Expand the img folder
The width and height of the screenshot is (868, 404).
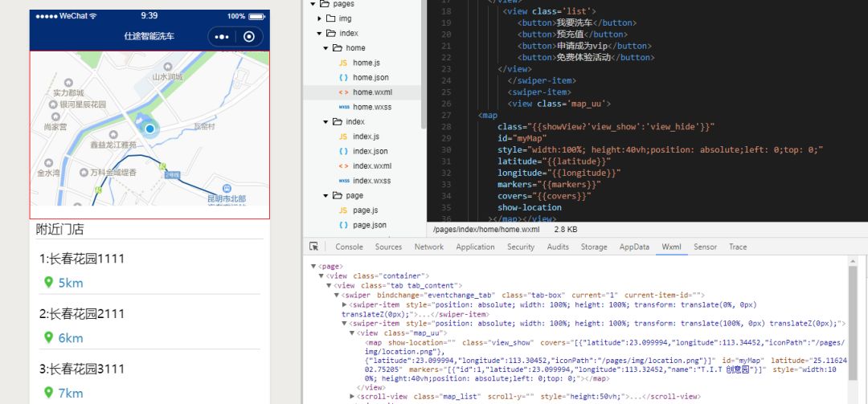(x=320, y=18)
